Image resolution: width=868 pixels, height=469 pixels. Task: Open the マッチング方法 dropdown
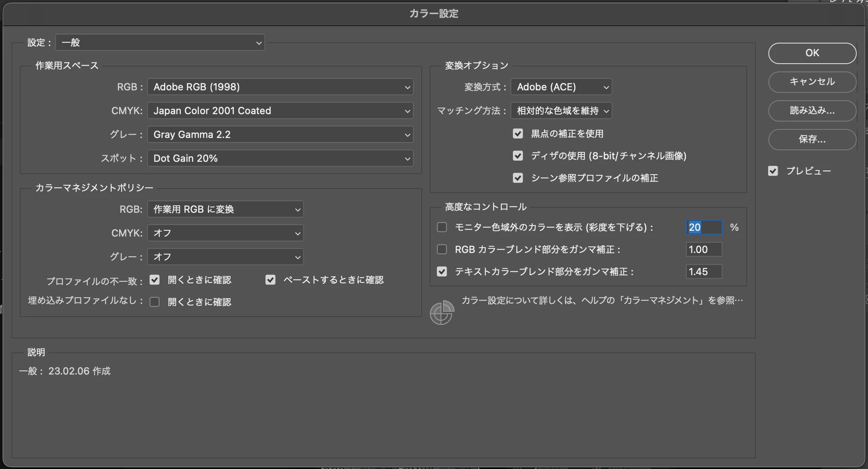coord(561,110)
